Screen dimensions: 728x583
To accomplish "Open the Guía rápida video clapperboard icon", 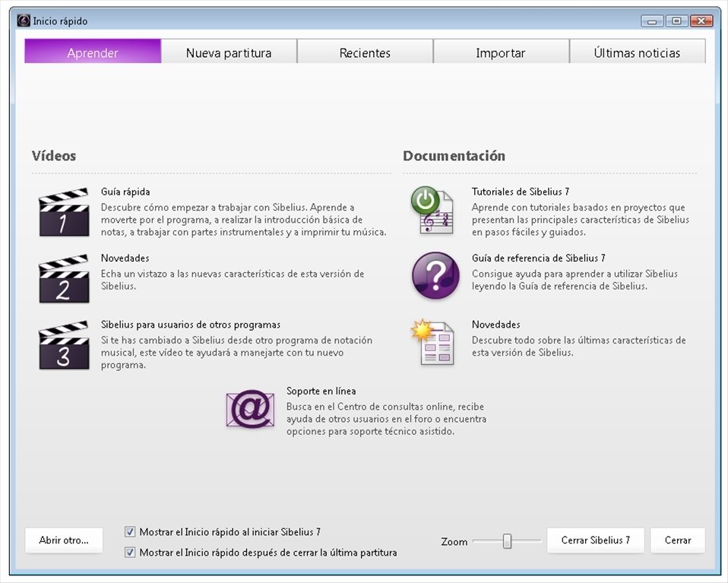I will click(64, 212).
